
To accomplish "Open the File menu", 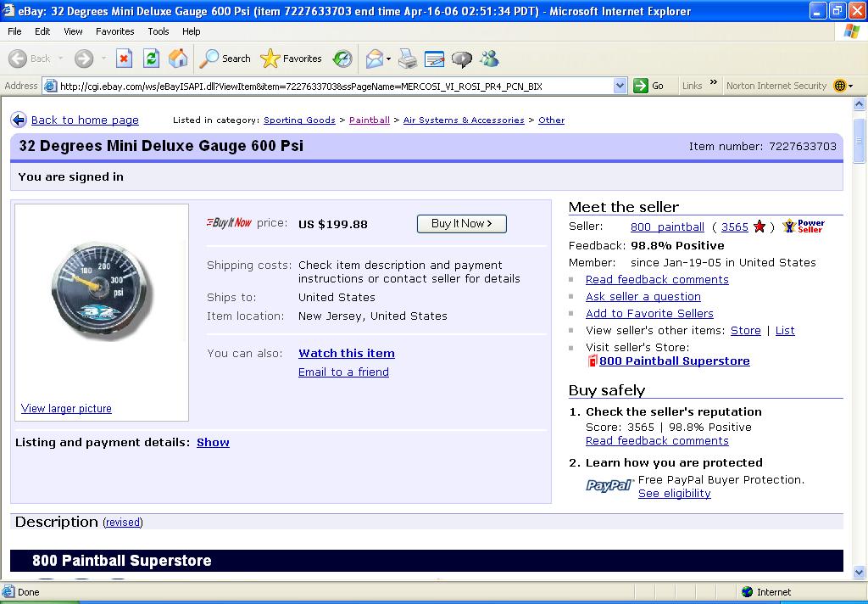I will pyautogui.click(x=14, y=31).
